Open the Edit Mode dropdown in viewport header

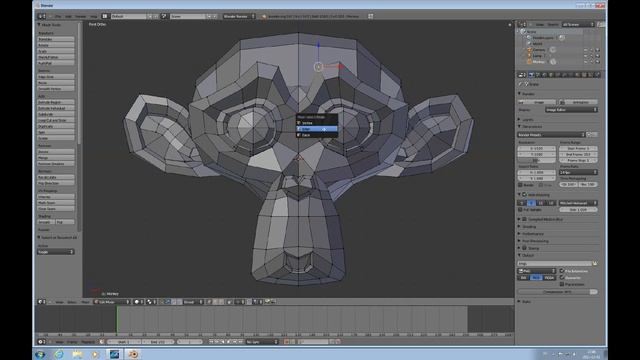(112, 302)
